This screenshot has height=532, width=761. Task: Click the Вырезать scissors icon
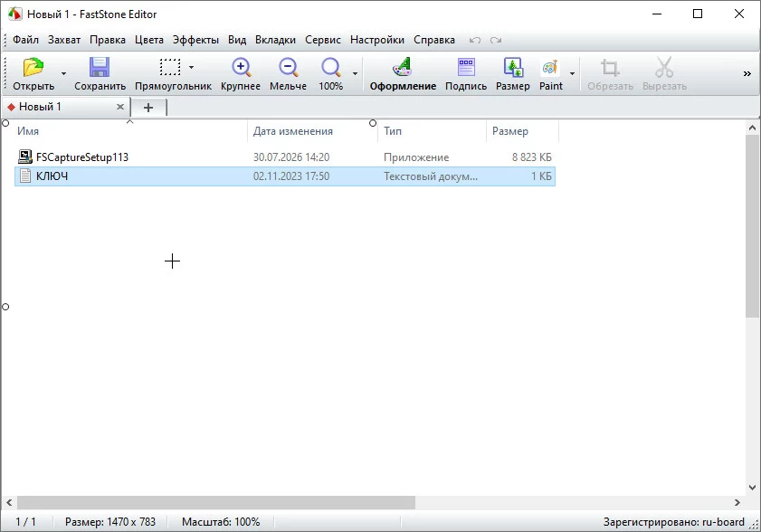pos(664,67)
